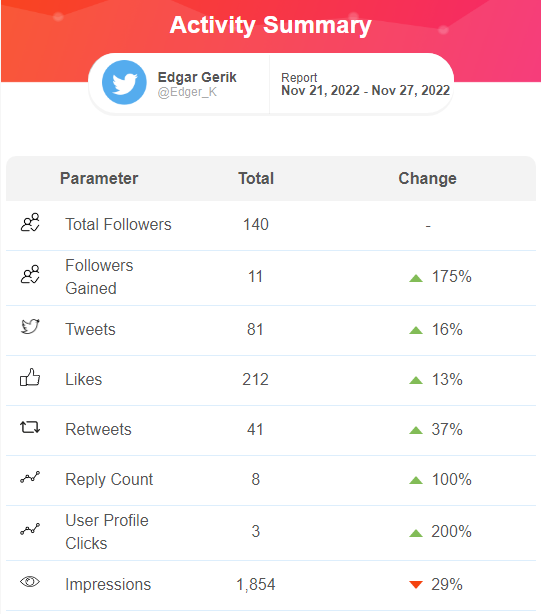Screen dimensions: 541x614
Task: Click the Impressions eye icon
Action: pyautogui.click(x=30, y=582)
